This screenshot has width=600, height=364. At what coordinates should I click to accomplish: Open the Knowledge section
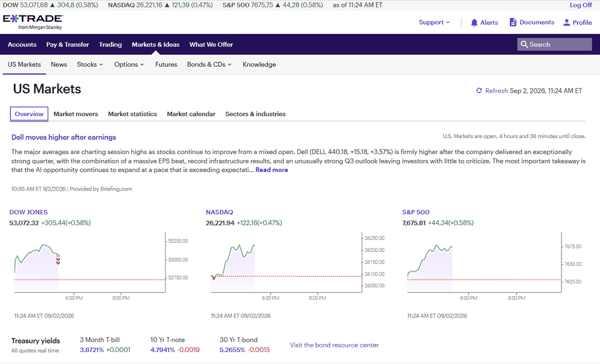(259, 64)
